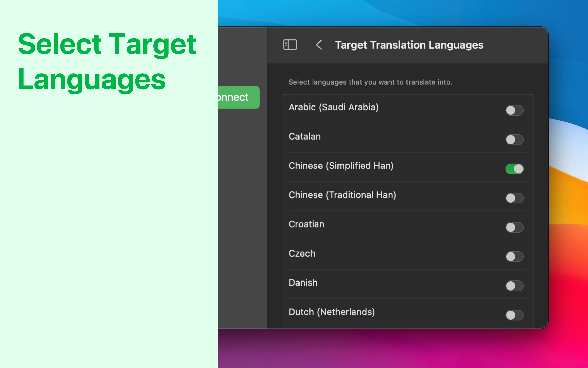Turn on Dutch (Netherlands) switch
588x368 pixels.
[x=514, y=315]
